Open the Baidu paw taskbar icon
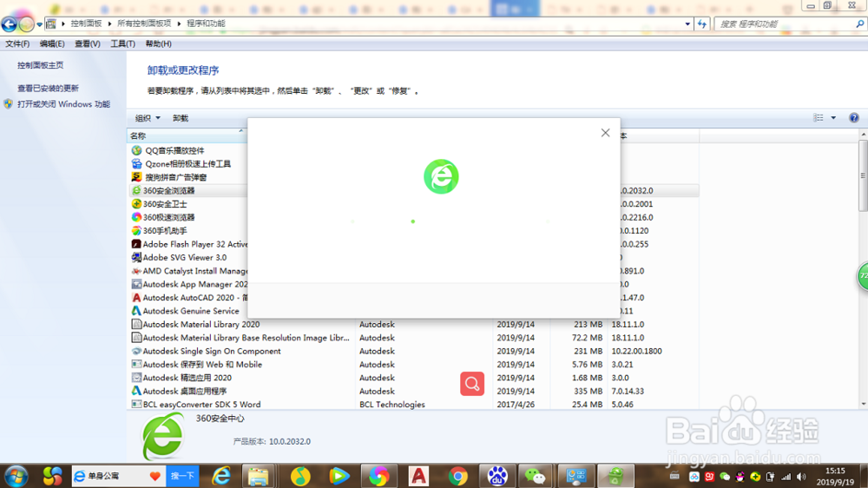This screenshot has width=868, height=488. click(497, 477)
